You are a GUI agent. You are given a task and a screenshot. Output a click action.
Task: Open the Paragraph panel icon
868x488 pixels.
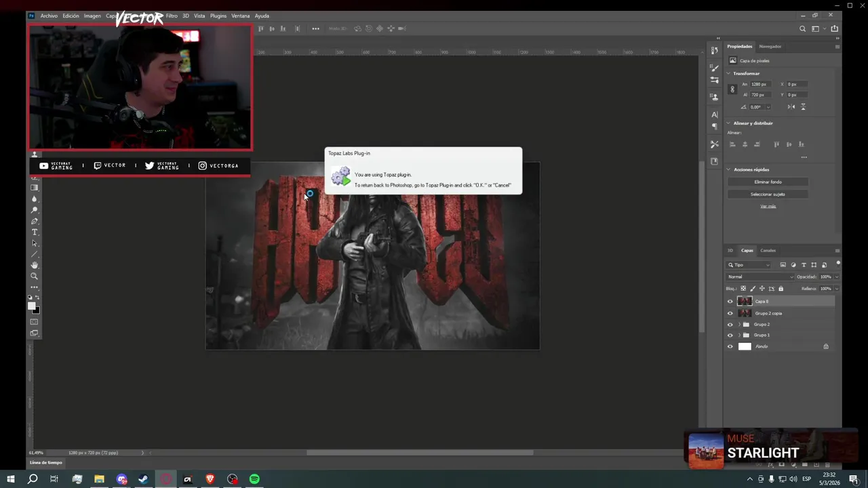(x=714, y=127)
